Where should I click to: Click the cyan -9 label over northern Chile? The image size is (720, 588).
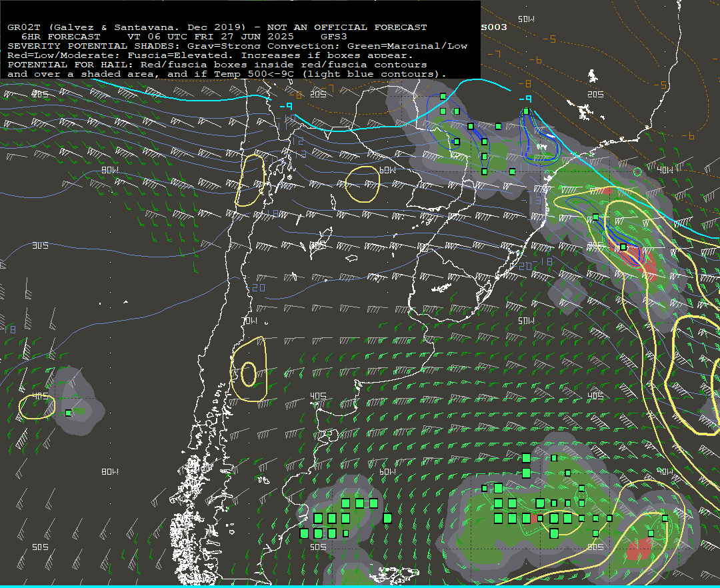[x=286, y=107]
